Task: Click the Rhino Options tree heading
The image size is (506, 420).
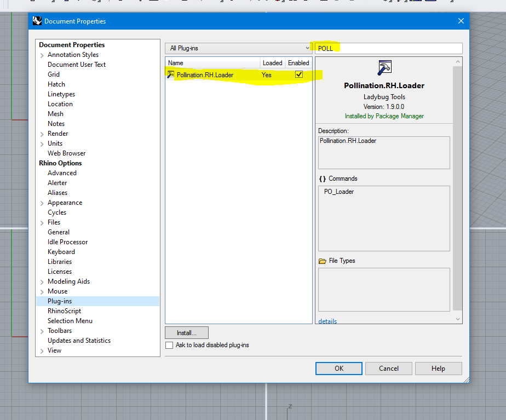Action: tap(60, 163)
